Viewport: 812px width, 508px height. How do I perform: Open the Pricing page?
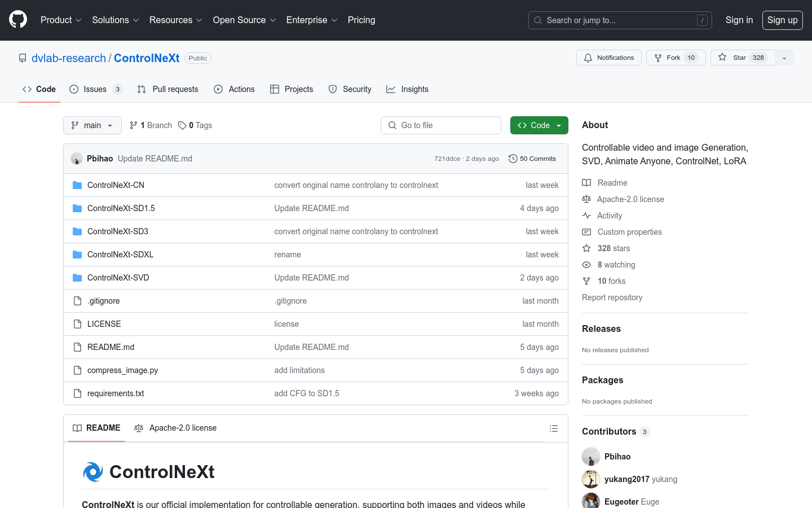point(361,20)
